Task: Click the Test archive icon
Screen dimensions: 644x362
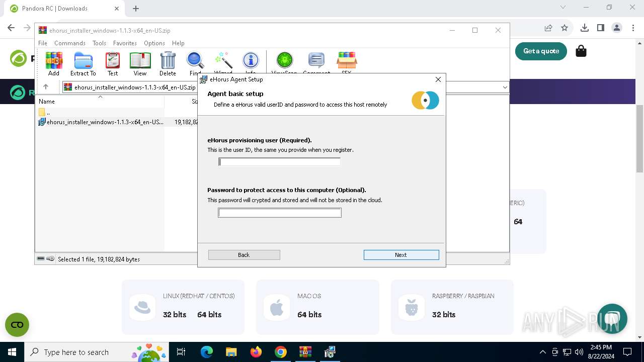Action: tap(113, 63)
